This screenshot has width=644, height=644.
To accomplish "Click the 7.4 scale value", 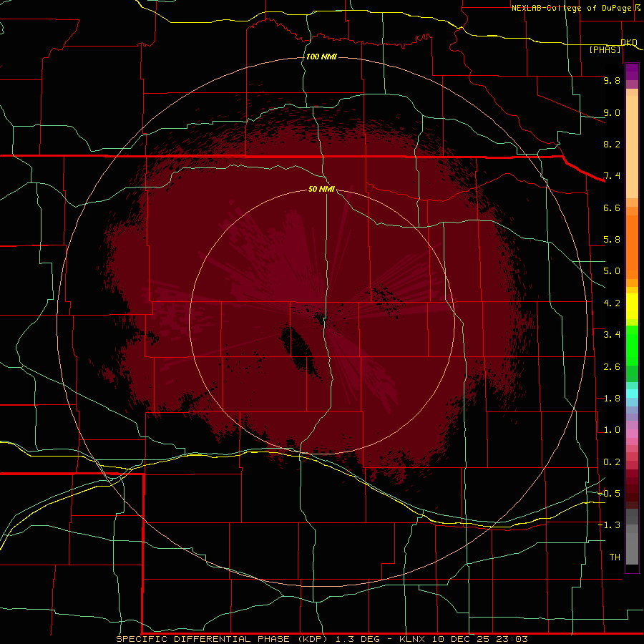I will click(612, 176).
